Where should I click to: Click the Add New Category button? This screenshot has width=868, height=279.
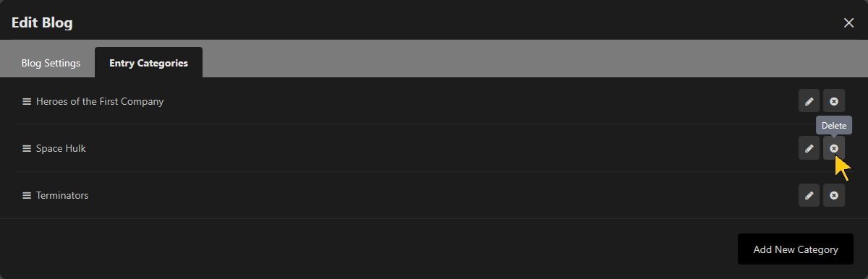click(796, 249)
